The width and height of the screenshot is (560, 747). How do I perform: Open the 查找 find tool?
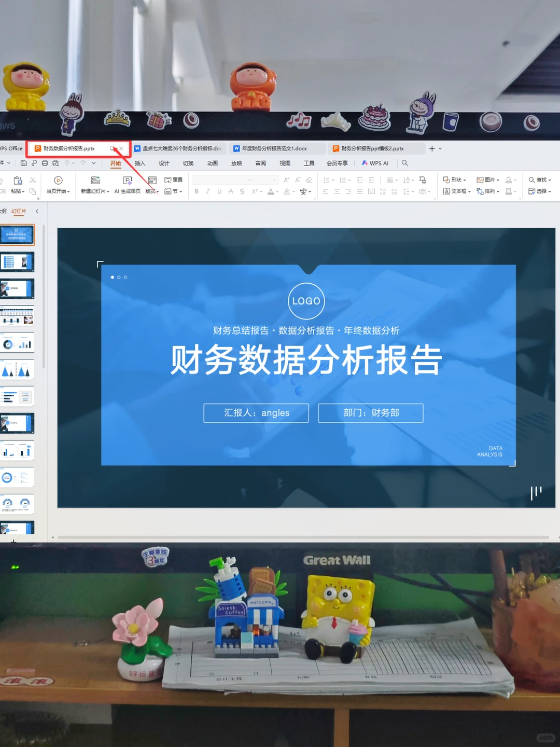(x=538, y=180)
